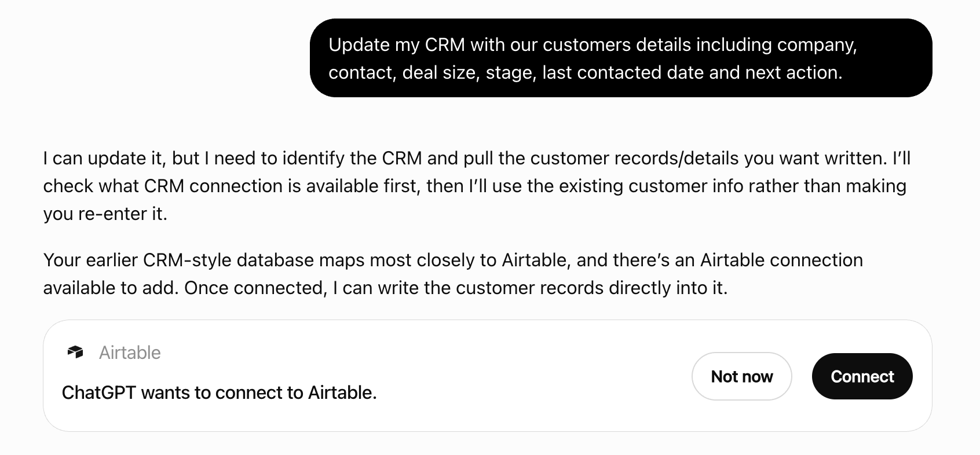Click the user's black message bubble
Screen dimensions: 980x455
click(621, 58)
